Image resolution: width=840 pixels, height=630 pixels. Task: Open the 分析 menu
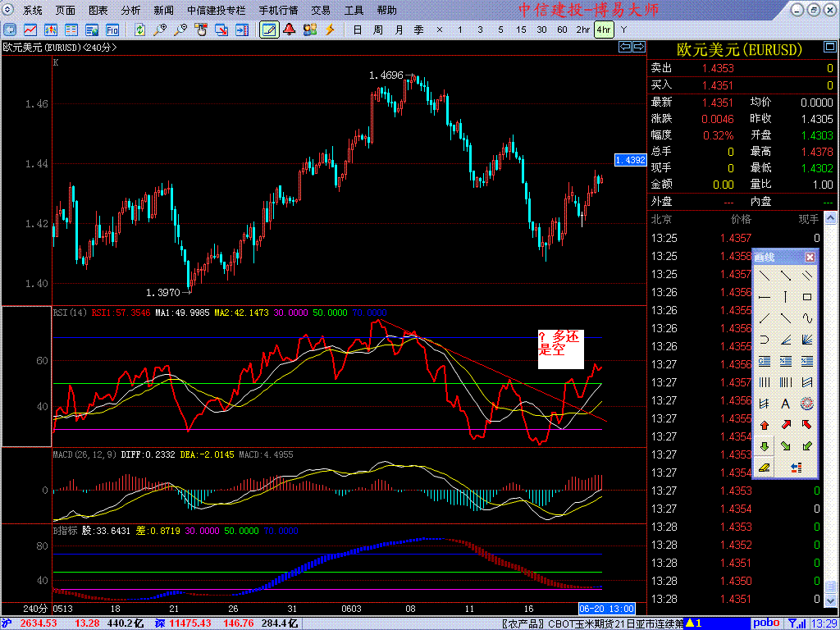[x=131, y=11]
